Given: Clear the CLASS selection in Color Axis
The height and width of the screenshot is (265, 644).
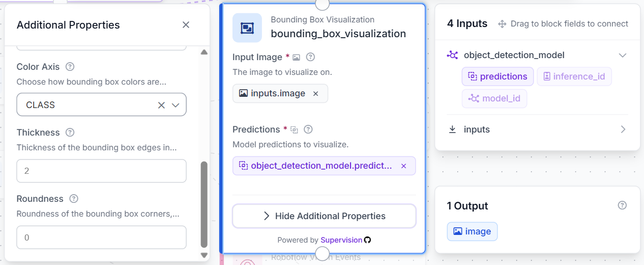Looking at the screenshot, I should 161,105.
